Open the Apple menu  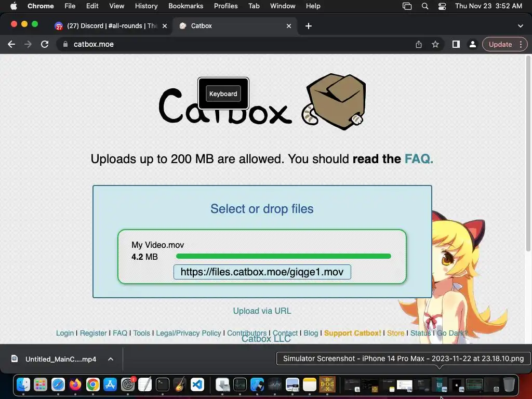[x=14, y=6]
